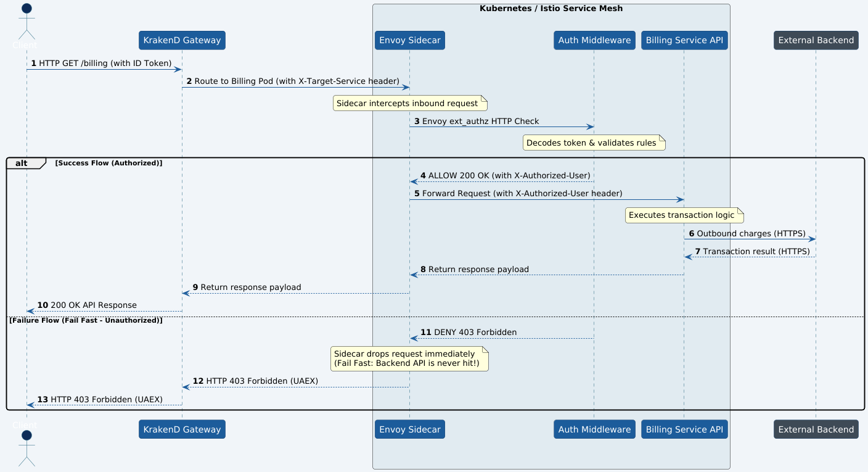
Task: Select the '[Failure Flow (Fail Fast - Unauthorized)]' heading
Action: [86, 320]
